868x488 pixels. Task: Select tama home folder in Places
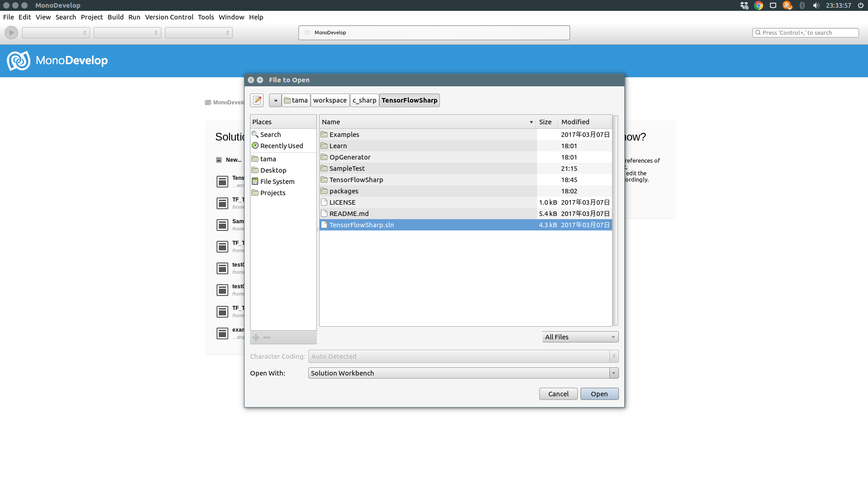283,159
